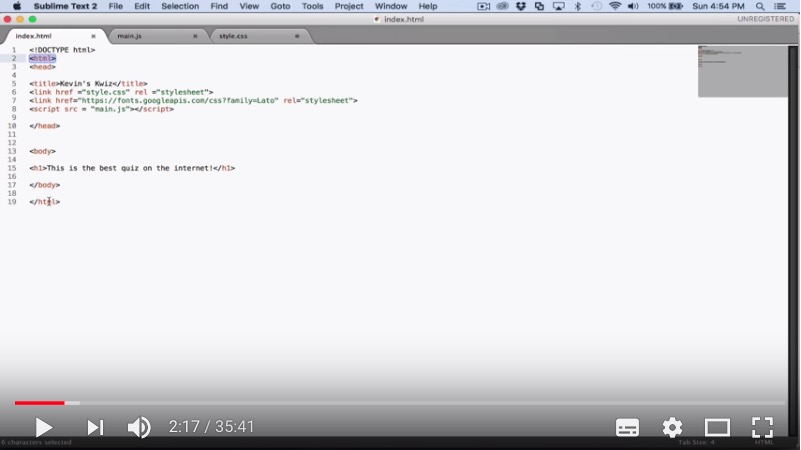Open the Tools menu
Viewport: 801px width, 450px height.
coord(312,6)
